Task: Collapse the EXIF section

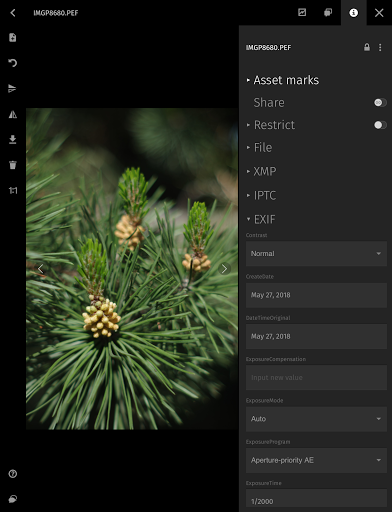Action: pyautogui.click(x=261, y=219)
